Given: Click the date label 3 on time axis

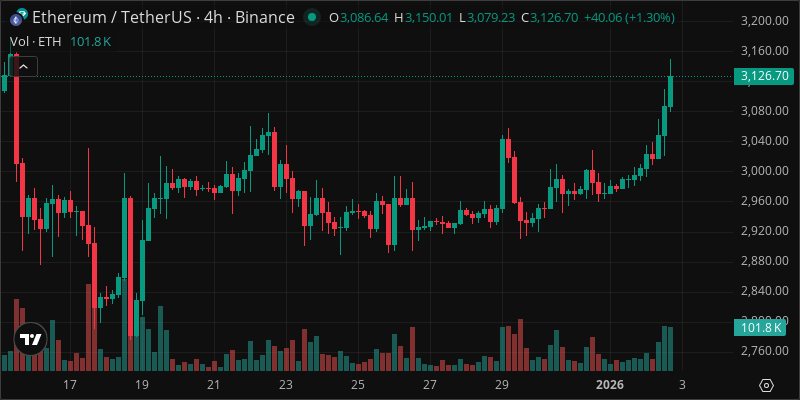Looking at the screenshot, I should click(x=682, y=384).
